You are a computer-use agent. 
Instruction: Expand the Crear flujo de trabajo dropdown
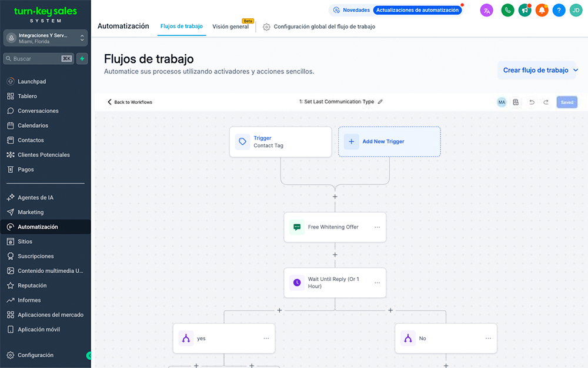[x=576, y=70]
